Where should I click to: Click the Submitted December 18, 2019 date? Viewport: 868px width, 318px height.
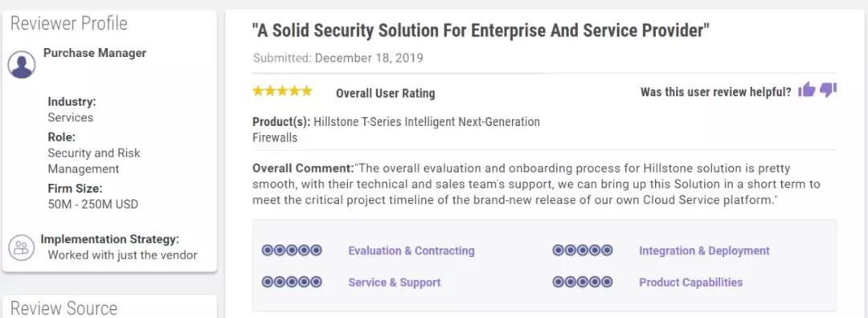point(338,58)
